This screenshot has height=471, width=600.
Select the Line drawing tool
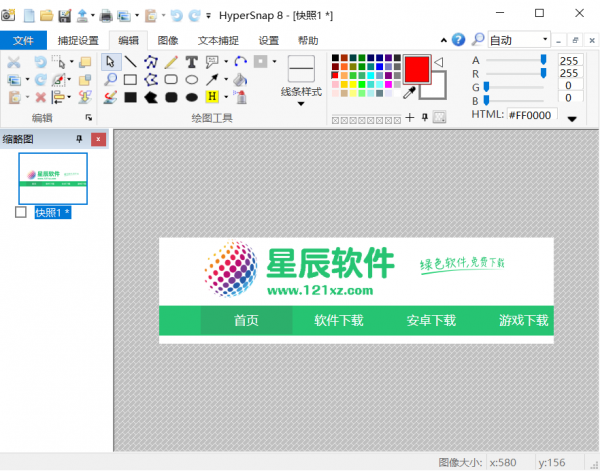(x=130, y=61)
